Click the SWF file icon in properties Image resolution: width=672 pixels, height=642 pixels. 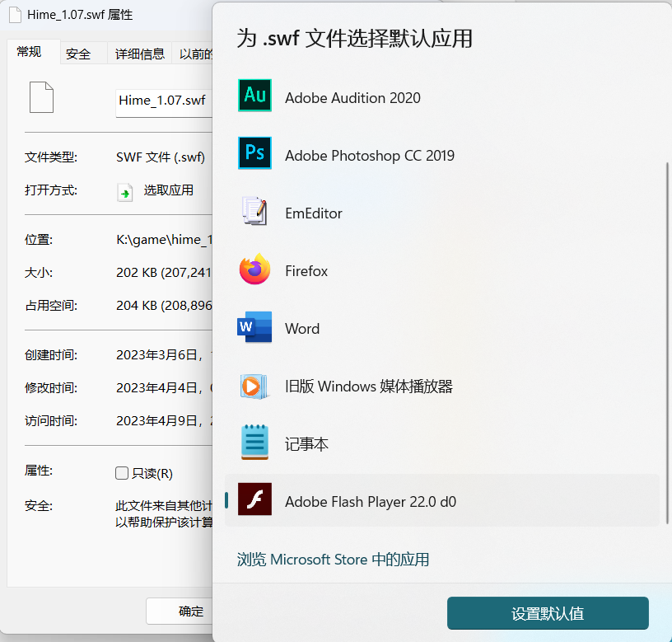coord(41,97)
